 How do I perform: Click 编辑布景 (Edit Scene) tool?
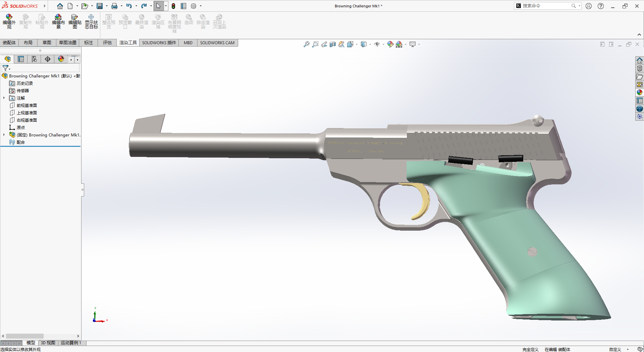[x=58, y=21]
